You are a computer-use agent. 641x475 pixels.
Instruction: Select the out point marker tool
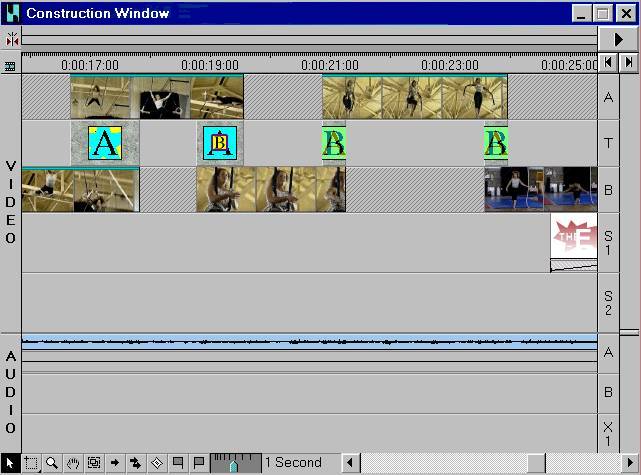tap(199, 463)
